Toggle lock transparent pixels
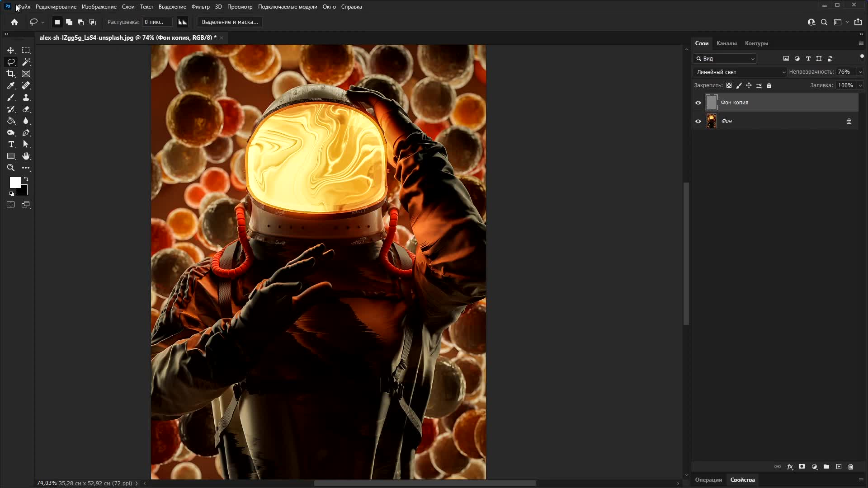Image resolution: width=868 pixels, height=488 pixels. 729,85
